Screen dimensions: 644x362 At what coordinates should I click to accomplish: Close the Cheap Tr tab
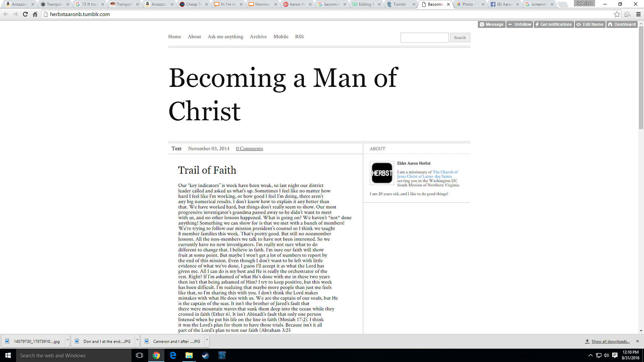[207, 4]
